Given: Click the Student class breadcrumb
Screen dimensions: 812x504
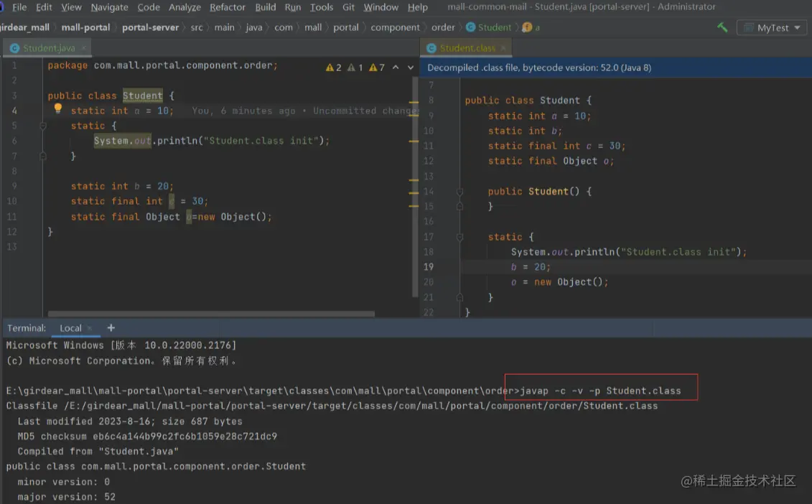Looking at the screenshot, I should coord(489,27).
